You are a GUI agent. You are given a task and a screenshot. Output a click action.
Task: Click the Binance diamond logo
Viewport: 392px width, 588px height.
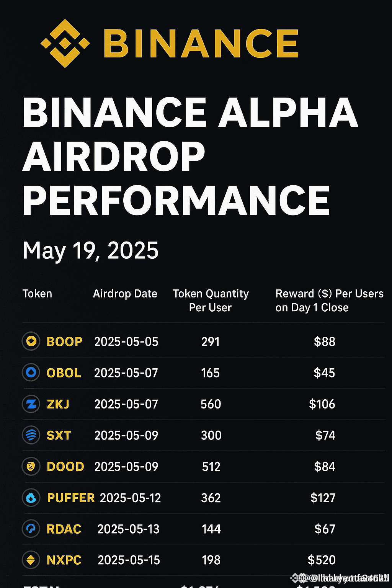click(x=65, y=43)
